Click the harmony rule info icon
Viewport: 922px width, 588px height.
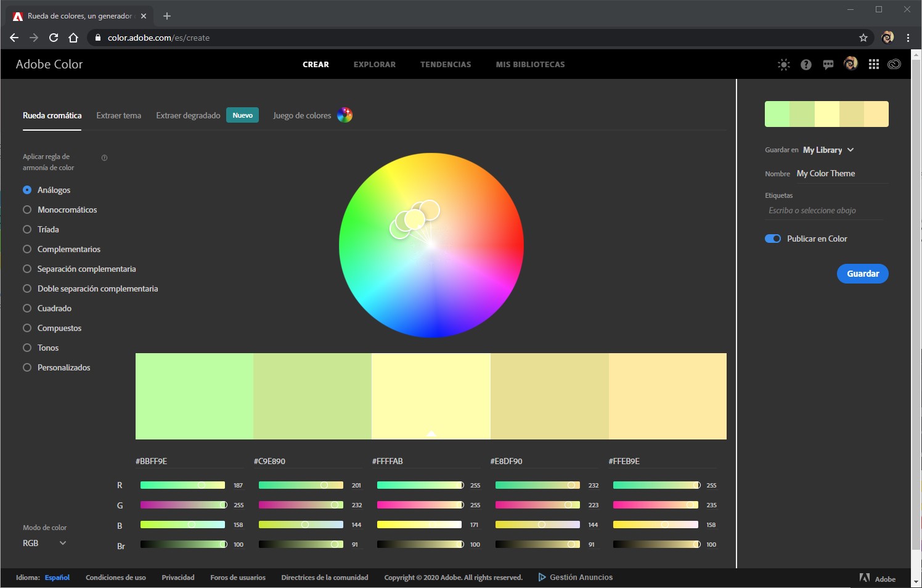(x=104, y=158)
